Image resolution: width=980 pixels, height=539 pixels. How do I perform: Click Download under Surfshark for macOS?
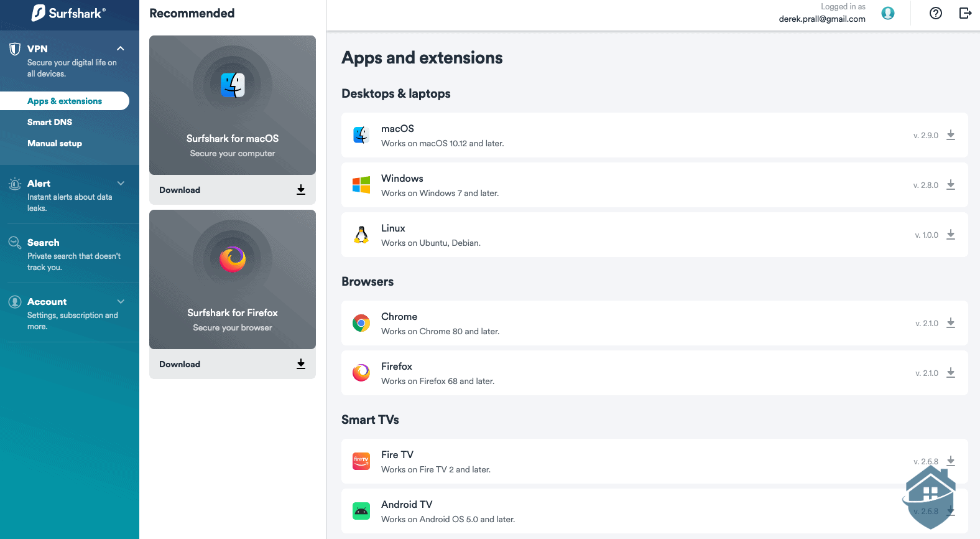tap(180, 190)
